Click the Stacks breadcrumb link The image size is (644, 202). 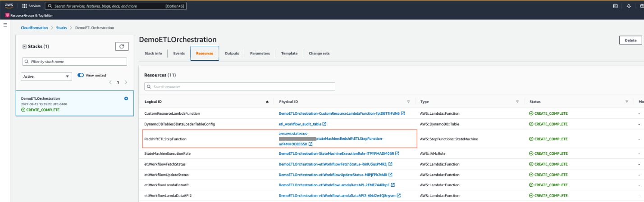coord(62,28)
